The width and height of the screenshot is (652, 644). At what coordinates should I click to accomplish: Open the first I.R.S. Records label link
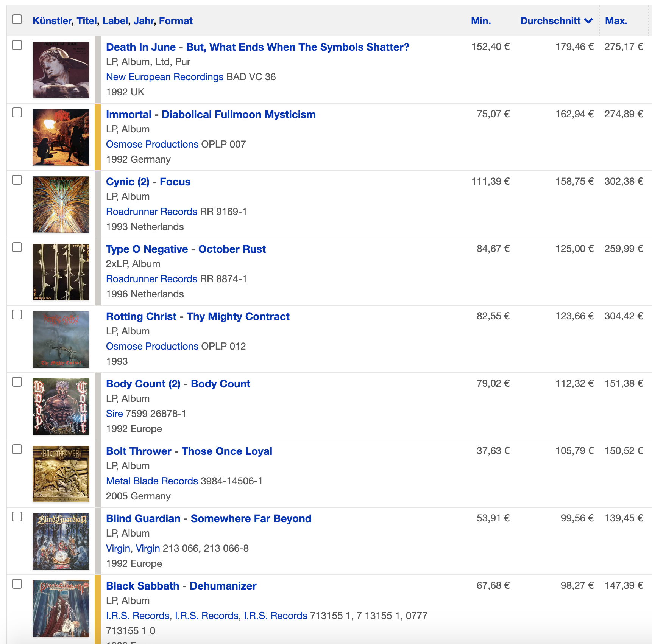[x=138, y=616]
